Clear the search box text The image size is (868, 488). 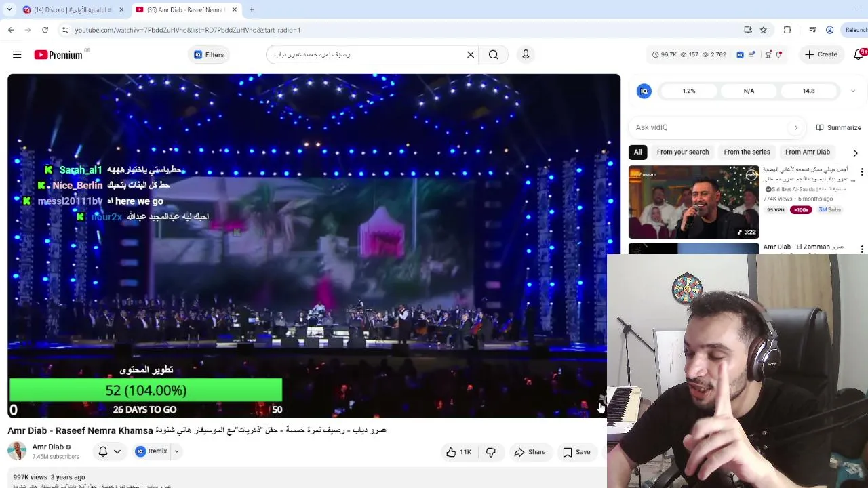471,55
